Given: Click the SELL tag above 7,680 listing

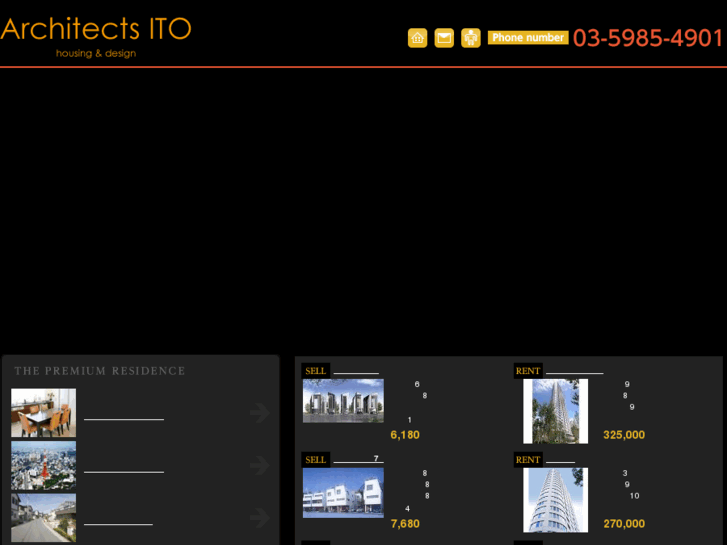Looking at the screenshot, I should (x=316, y=460).
